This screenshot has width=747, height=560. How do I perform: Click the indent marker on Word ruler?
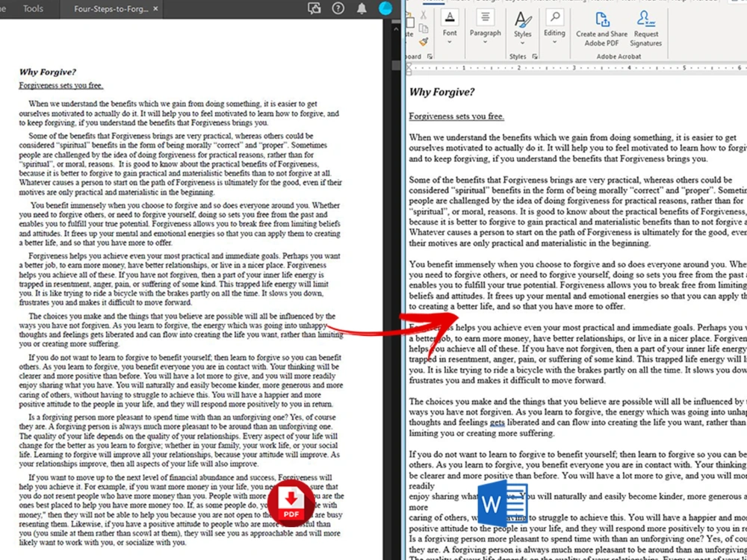409,69
